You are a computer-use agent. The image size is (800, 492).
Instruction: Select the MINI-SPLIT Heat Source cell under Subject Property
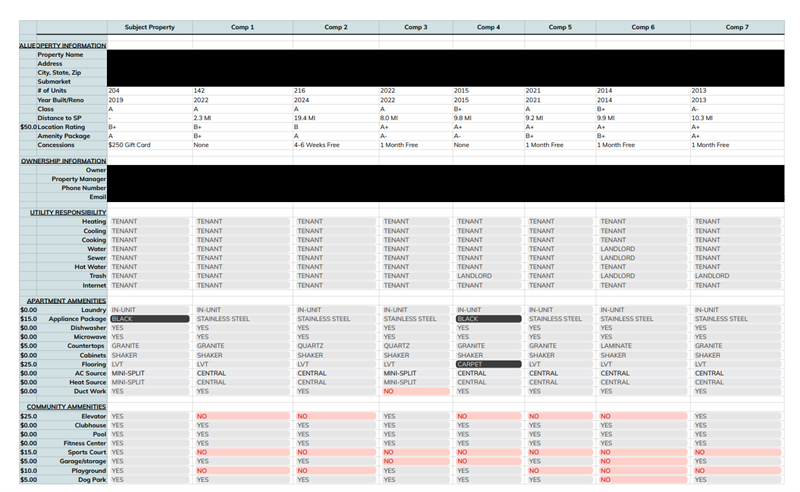pyautogui.click(x=149, y=382)
